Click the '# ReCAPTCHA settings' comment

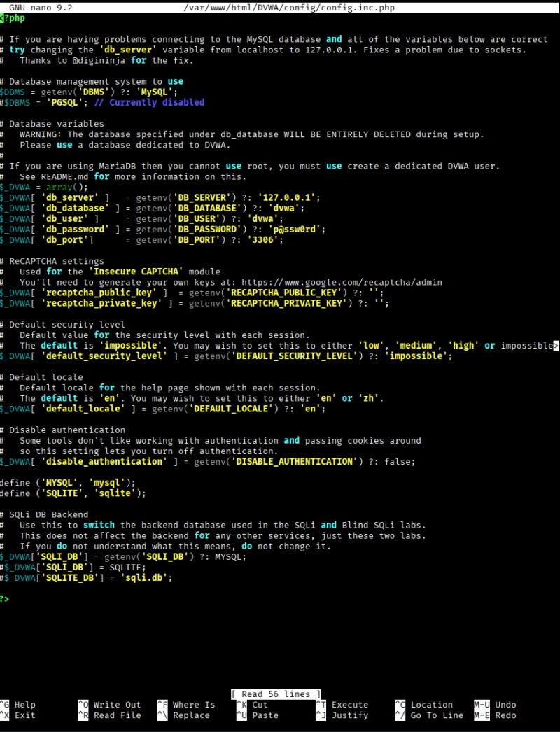pos(52,261)
